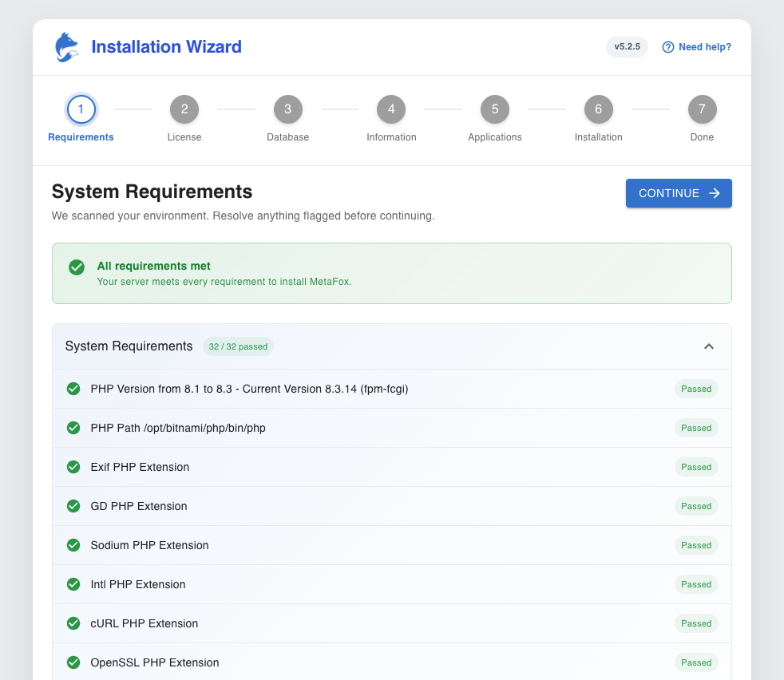Click check icon beside PHP Version row
Viewport: 784px width, 680px height.
coord(73,389)
